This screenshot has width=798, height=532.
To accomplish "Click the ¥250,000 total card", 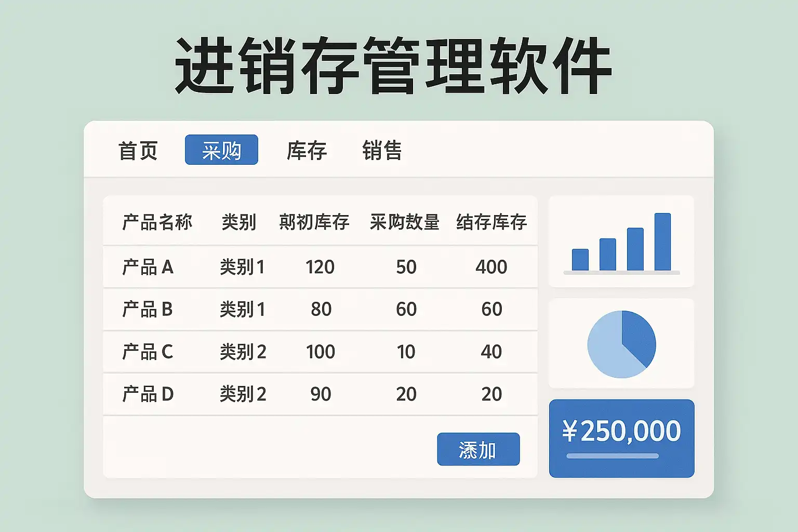I will [x=621, y=438].
